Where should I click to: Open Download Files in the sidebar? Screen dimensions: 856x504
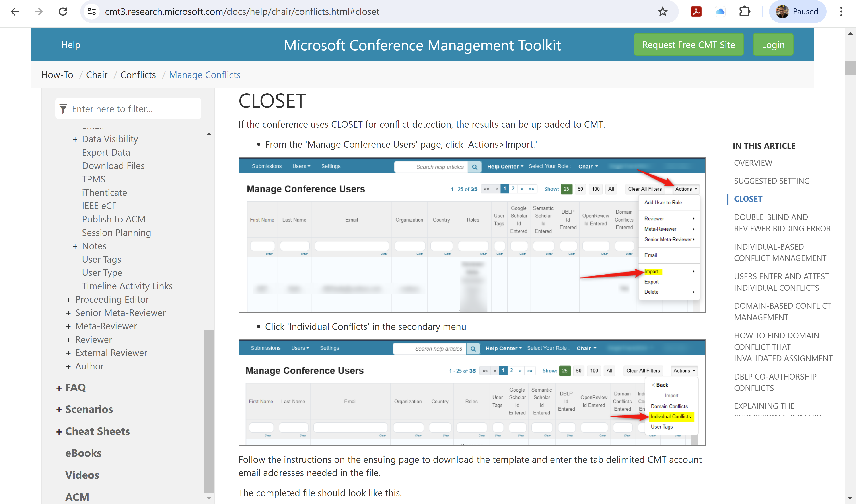tap(113, 166)
